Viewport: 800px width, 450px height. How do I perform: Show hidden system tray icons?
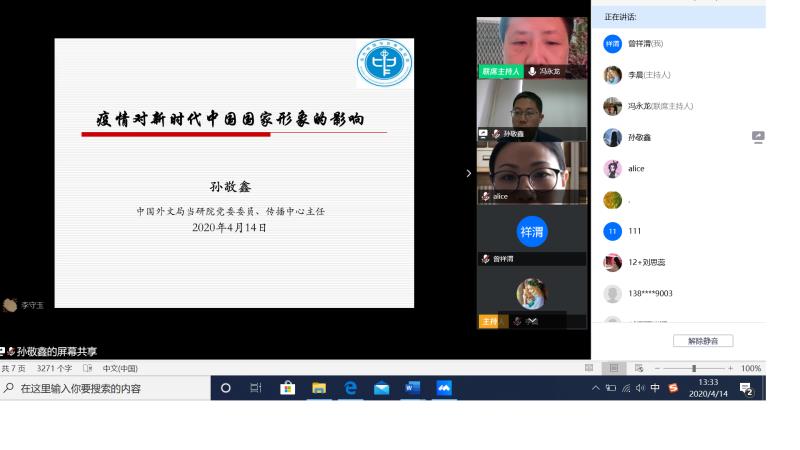pos(596,388)
